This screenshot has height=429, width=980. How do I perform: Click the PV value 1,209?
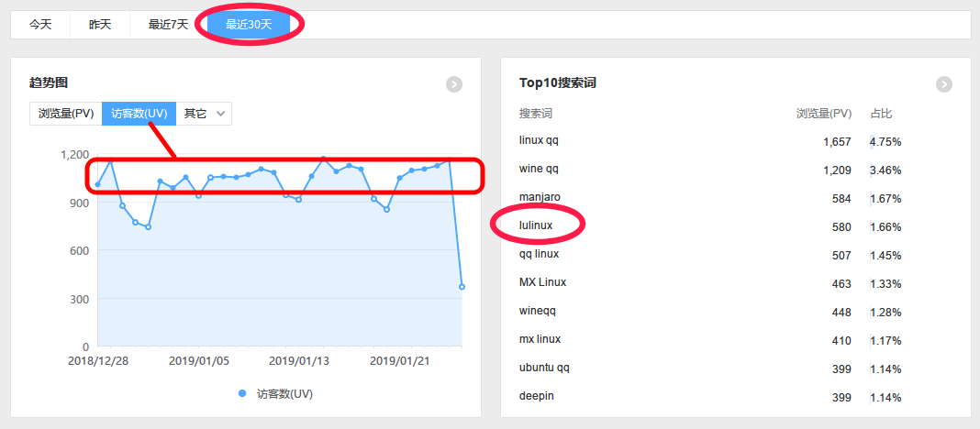(x=837, y=170)
